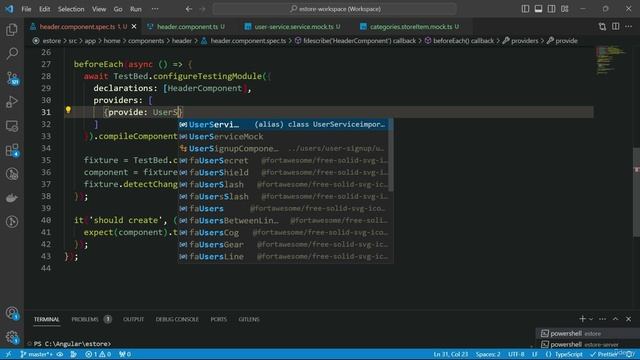
Task: Click Ln 31, Col 23 status item
Action: (451, 354)
